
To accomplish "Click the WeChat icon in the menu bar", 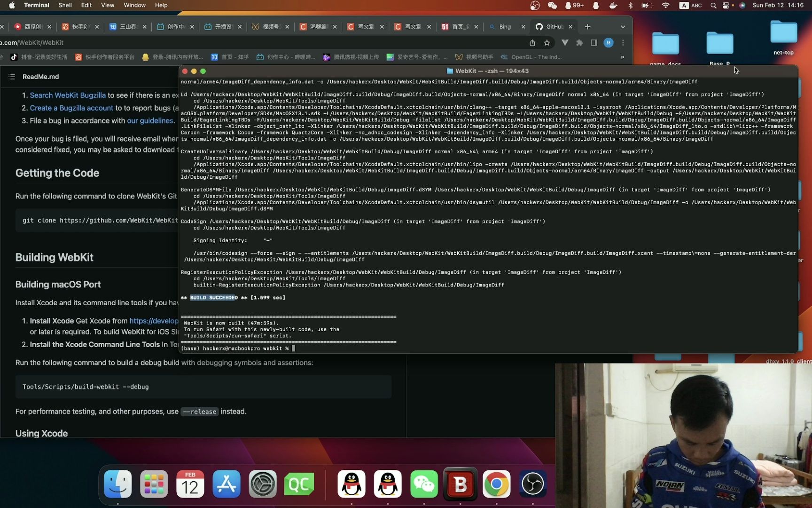I will [x=552, y=5].
